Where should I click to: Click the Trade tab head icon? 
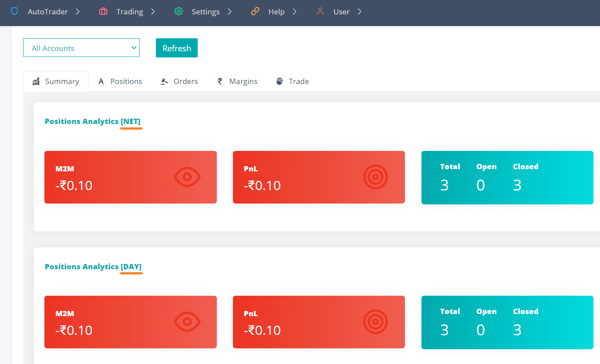click(280, 81)
